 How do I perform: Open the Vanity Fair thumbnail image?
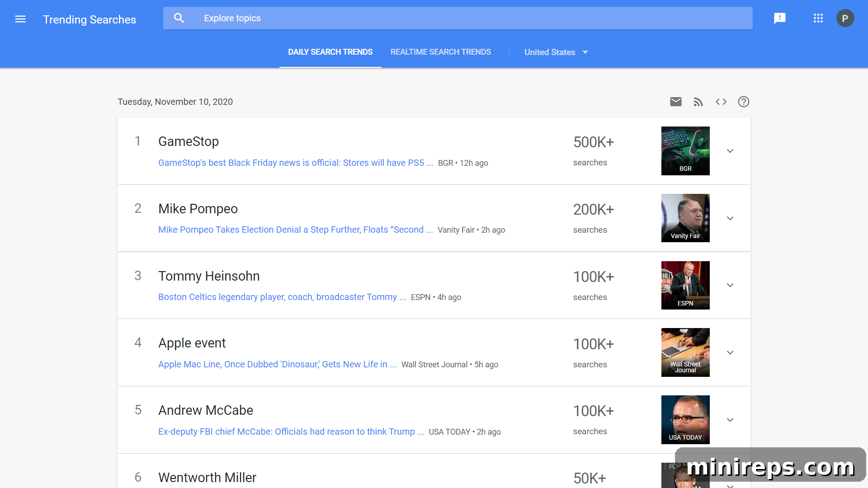(x=685, y=218)
